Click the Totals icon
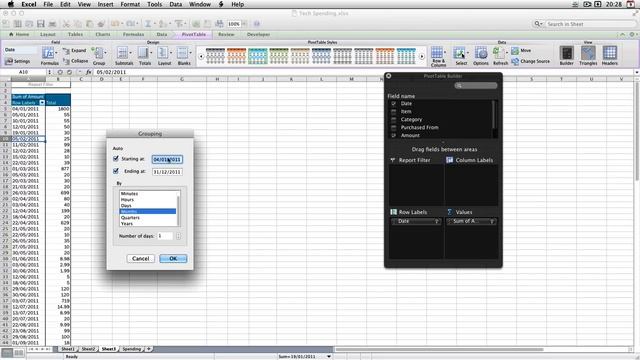640x360 pixels. click(143, 53)
